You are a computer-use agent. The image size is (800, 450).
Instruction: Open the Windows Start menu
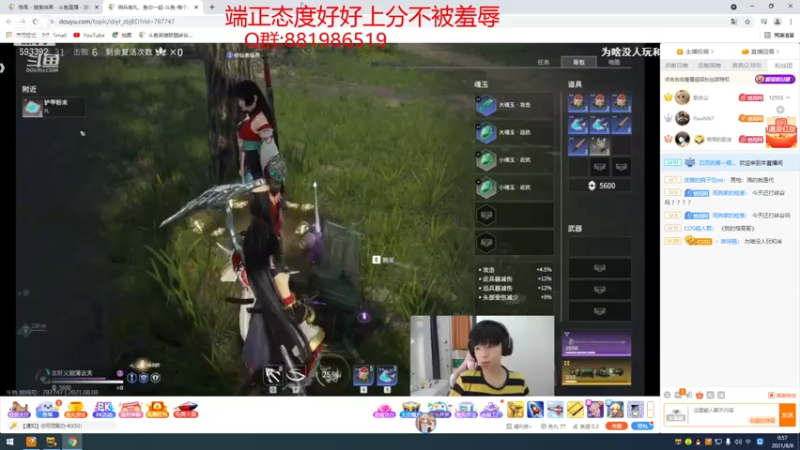click(10, 442)
